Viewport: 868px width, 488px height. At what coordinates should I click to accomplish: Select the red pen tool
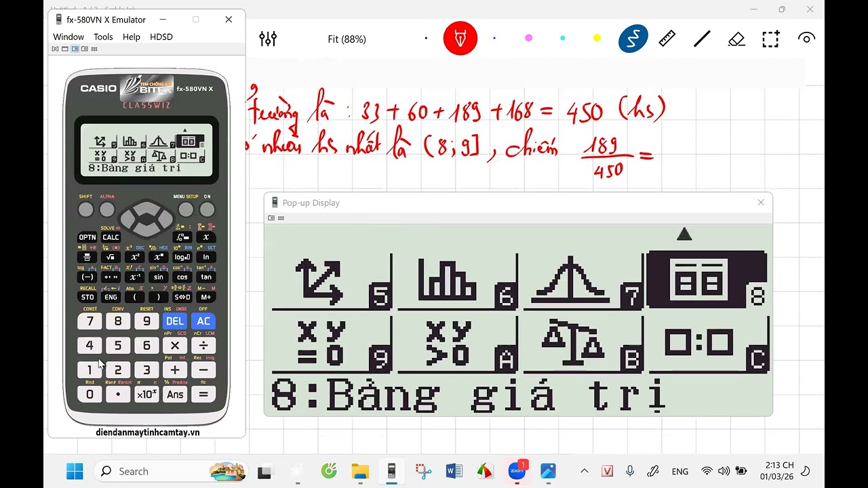(460, 39)
